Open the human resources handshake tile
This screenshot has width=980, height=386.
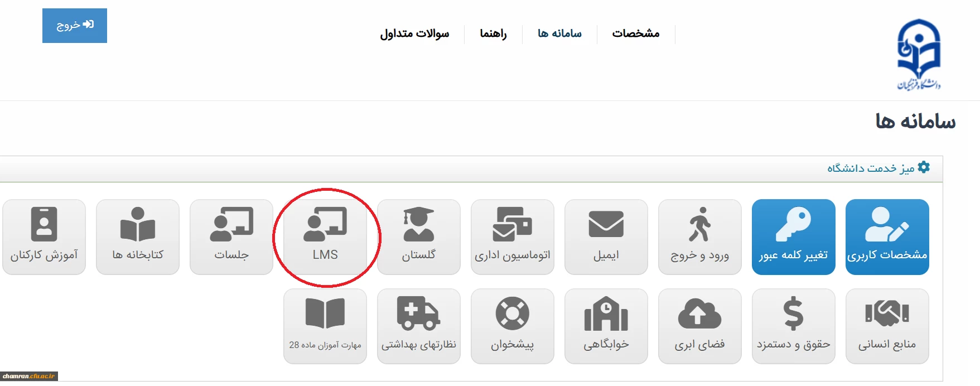coord(887,326)
